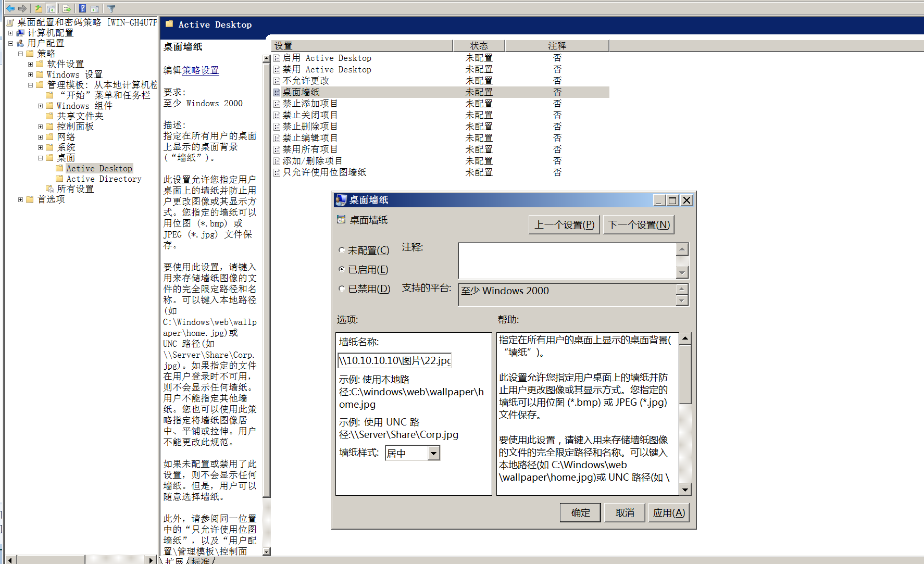Click the 上一个设置(P) button

pos(564,224)
